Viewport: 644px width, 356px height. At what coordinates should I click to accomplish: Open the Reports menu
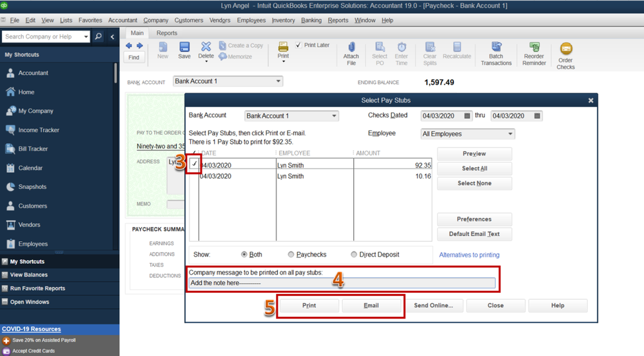338,20
